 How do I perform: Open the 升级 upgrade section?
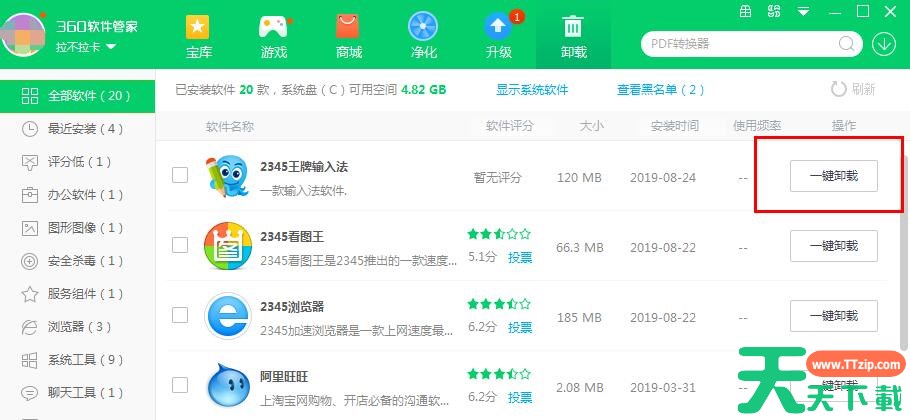[498, 36]
